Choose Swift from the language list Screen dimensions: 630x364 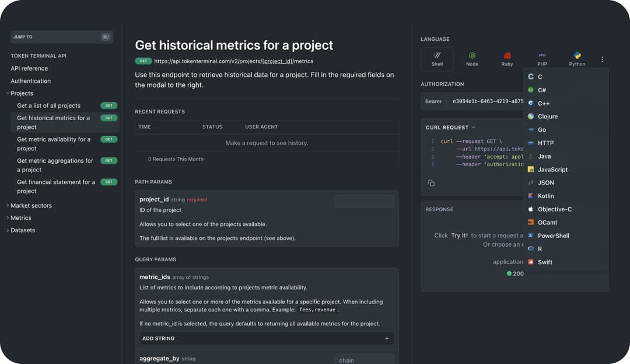(x=566, y=262)
